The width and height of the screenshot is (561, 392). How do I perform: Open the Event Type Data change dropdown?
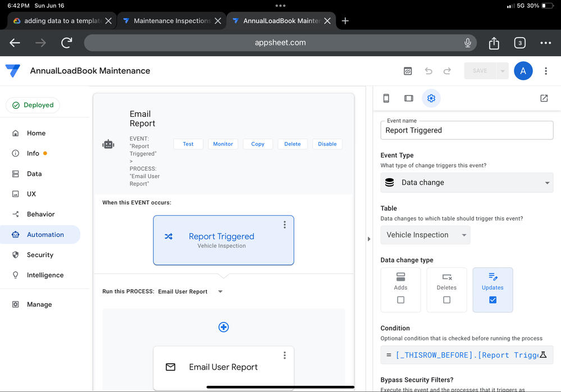(467, 183)
